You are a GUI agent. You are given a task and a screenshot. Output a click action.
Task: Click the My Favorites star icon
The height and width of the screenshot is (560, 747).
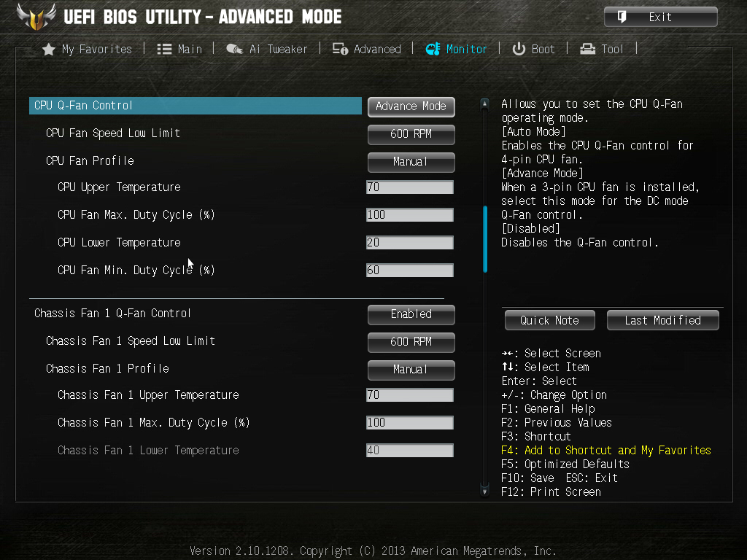pyautogui.click(x=49, y=50)
